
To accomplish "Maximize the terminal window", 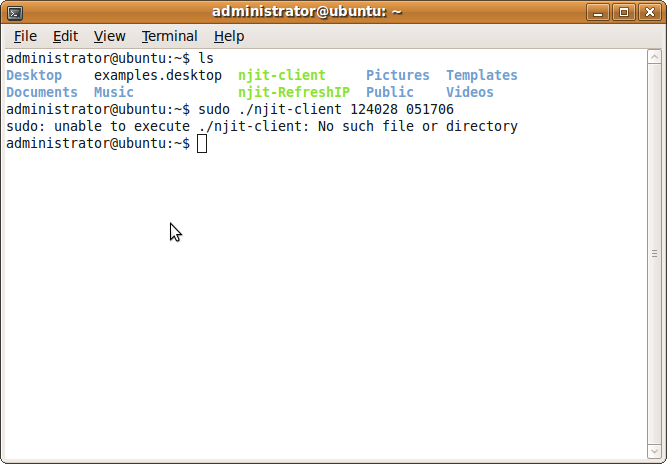I will [624, 12].
